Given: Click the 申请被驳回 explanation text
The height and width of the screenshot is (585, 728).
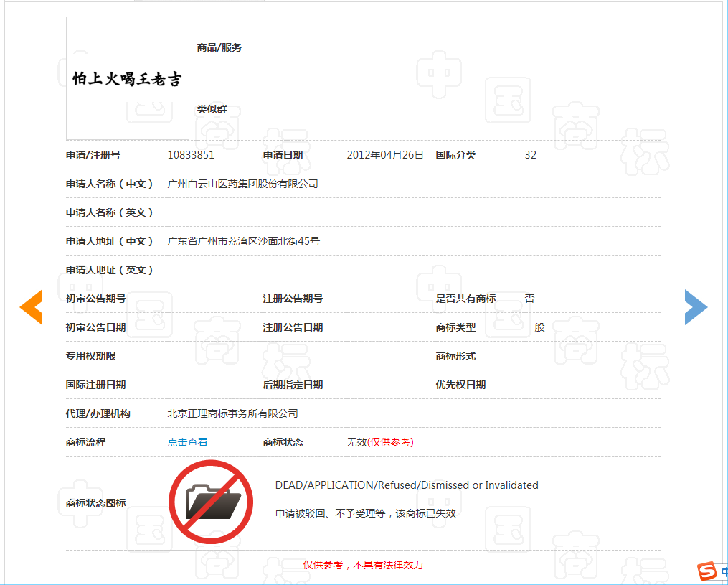Looking at the screenshot, I should point(366,513).
